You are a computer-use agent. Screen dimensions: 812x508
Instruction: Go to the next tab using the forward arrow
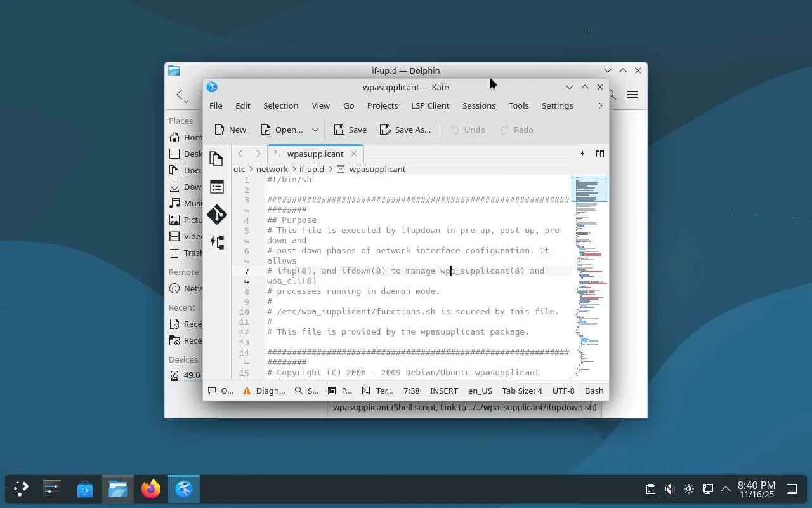(x=258, y=154)
